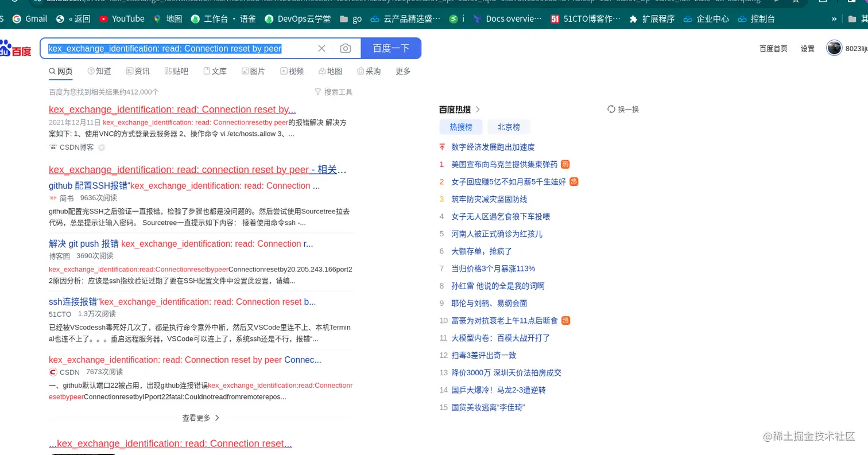
Task: Open the 云产品精选盛 bookmark
Action: coord(405,19)
